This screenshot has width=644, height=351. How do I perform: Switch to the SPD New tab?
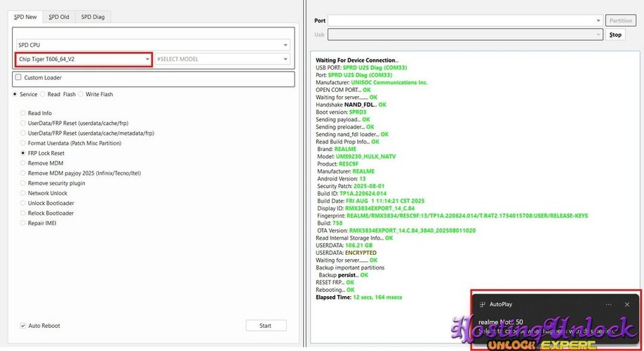tap(25, 17)
